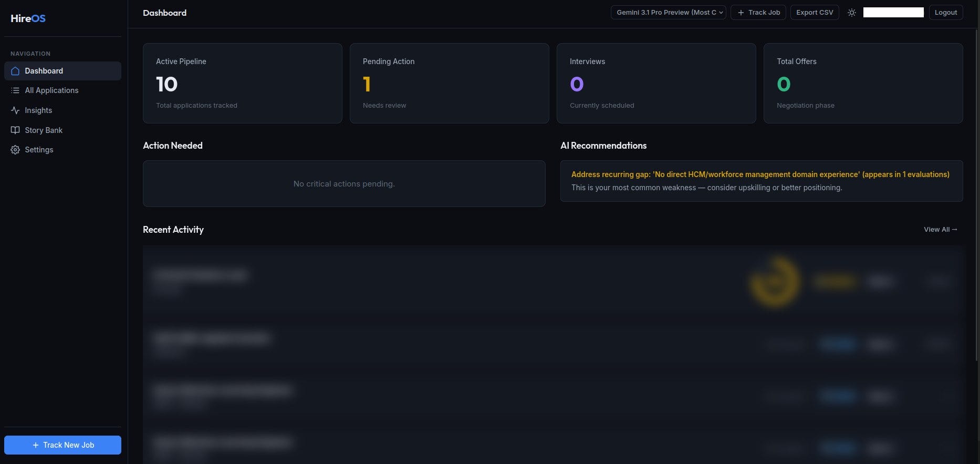
Task: Open the Dashboard navigation item
Action: click(62, 71)
